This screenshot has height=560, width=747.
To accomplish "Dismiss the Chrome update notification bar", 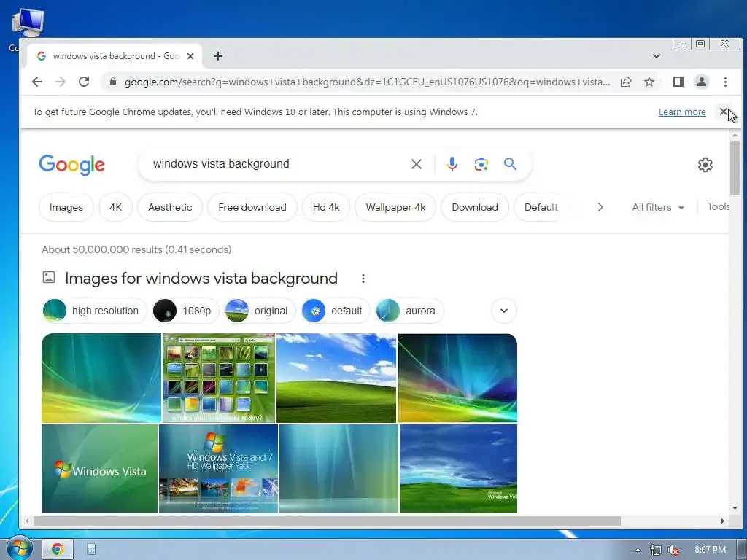I will 724,112.
